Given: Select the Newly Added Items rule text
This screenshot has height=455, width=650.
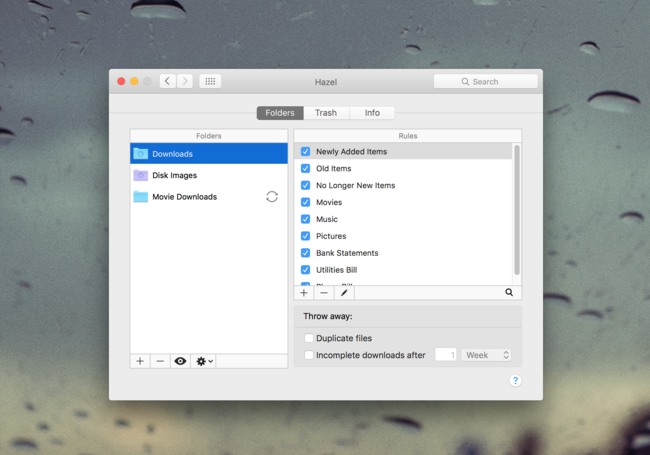Looking at the screenshot, I should tap(352, 152).
